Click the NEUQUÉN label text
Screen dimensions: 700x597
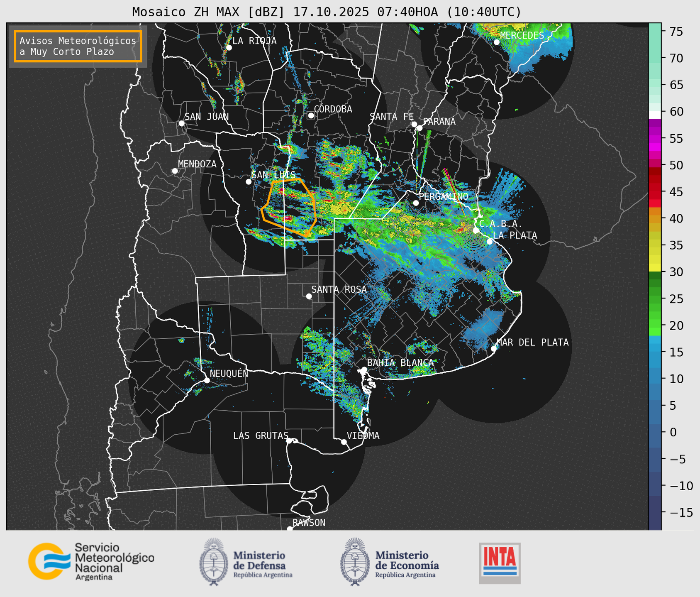coord(229,373)
